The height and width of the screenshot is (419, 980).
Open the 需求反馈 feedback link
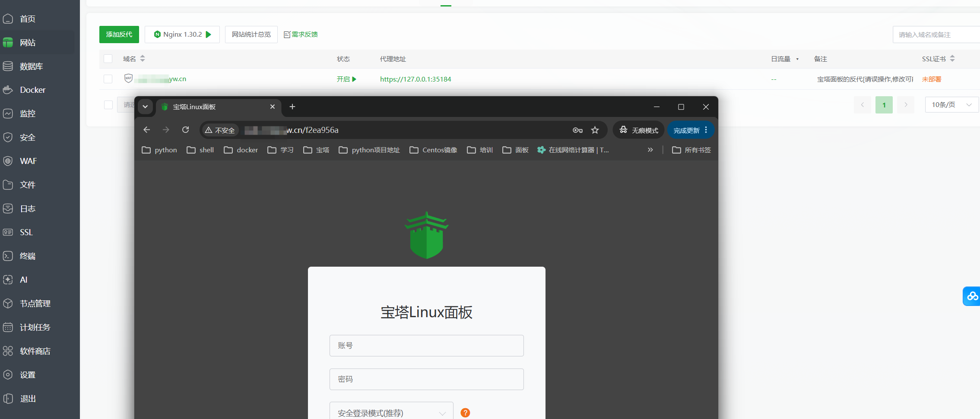(301, 35)
